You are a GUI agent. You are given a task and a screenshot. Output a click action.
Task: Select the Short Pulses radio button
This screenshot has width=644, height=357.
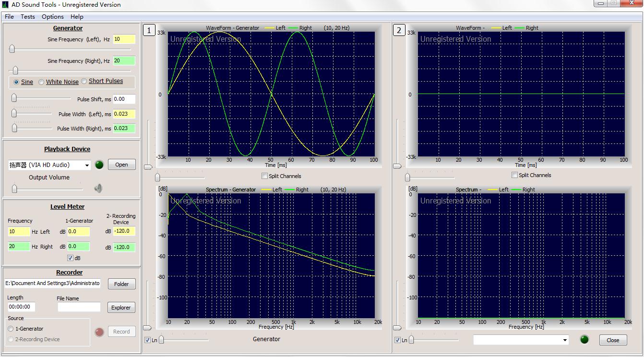point(84,82)
